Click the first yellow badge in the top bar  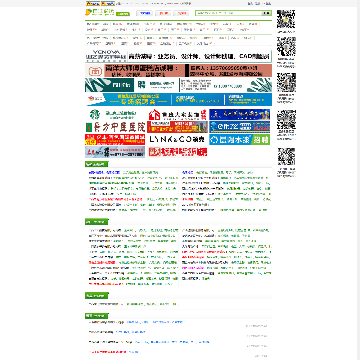[93, 4]
